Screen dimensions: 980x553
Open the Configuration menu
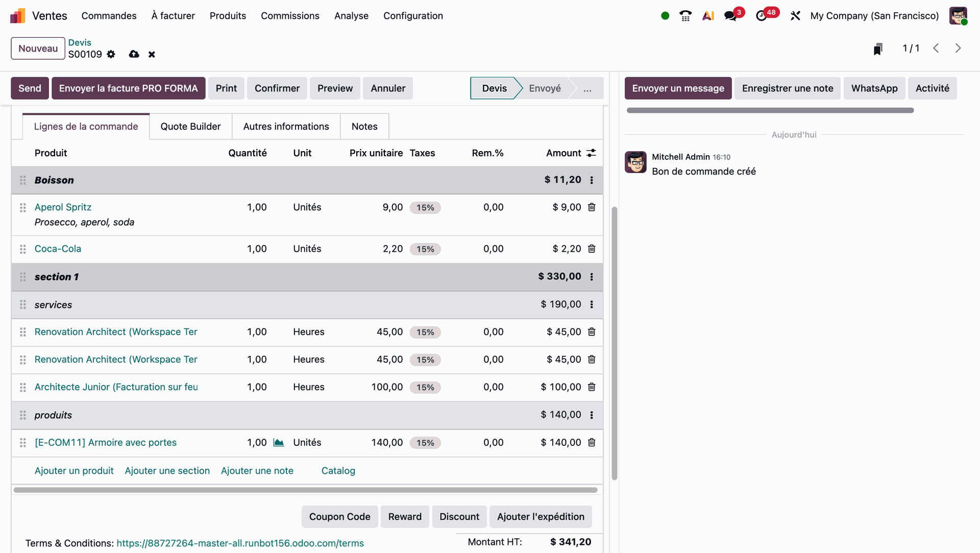pyautogui.click(x=413, y=16)
